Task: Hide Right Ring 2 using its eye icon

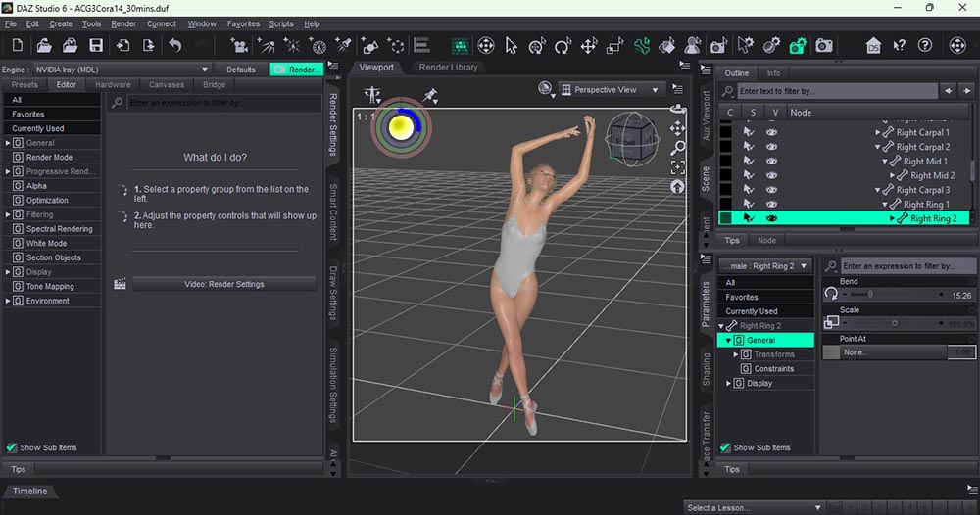Action: [x=772, y=218]
